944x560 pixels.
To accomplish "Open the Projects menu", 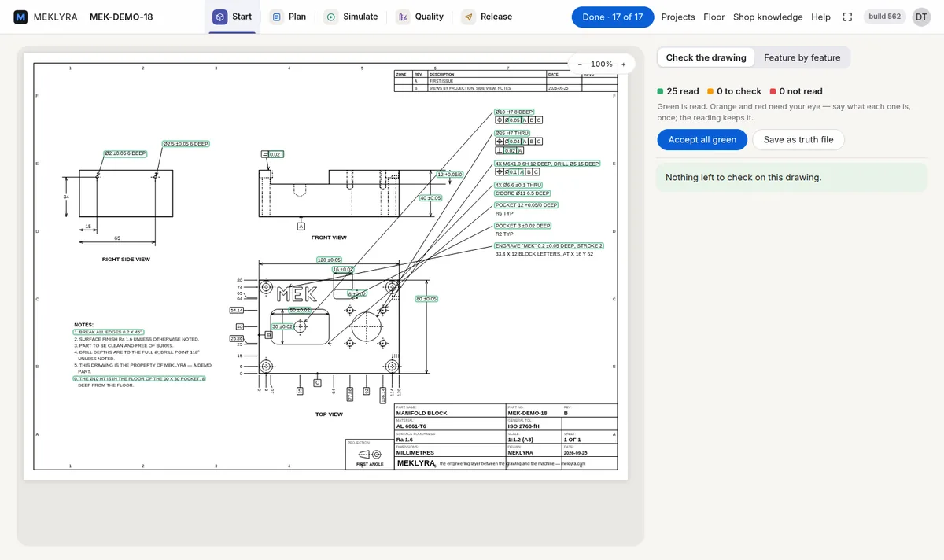I will pyautogui.click(x=678, y=17).
